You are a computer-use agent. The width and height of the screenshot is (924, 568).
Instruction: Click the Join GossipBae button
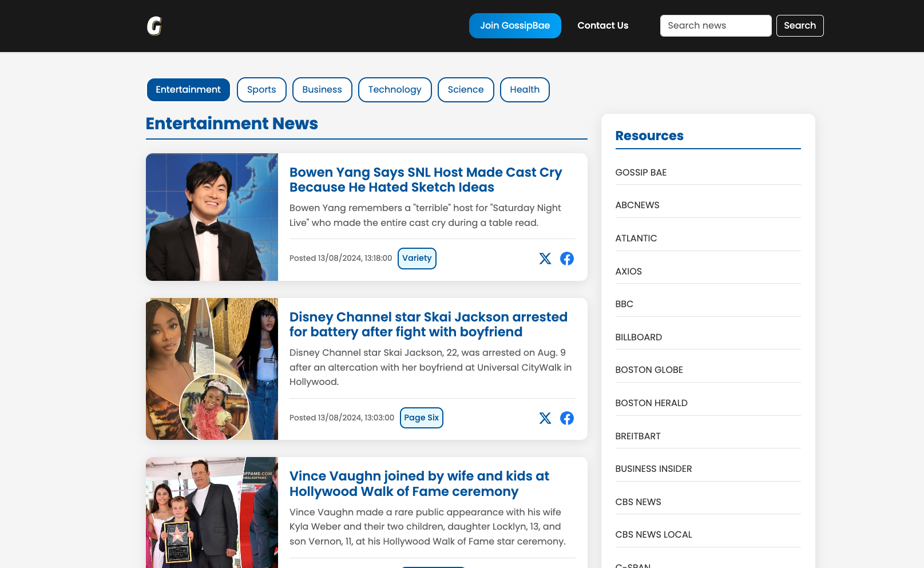click(x=515, y=26)
